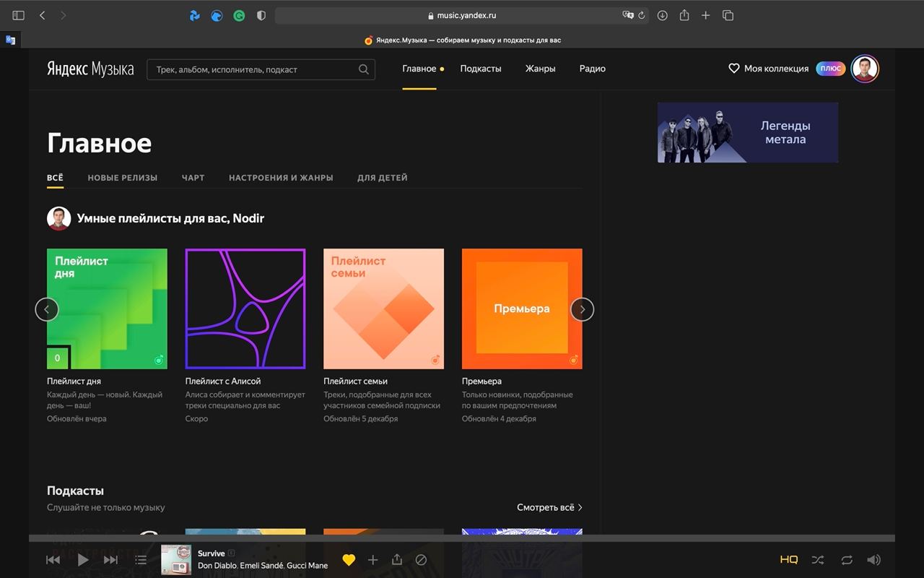
Task: Open the Плейлист дня title link
Action: (x=74, y=381)
